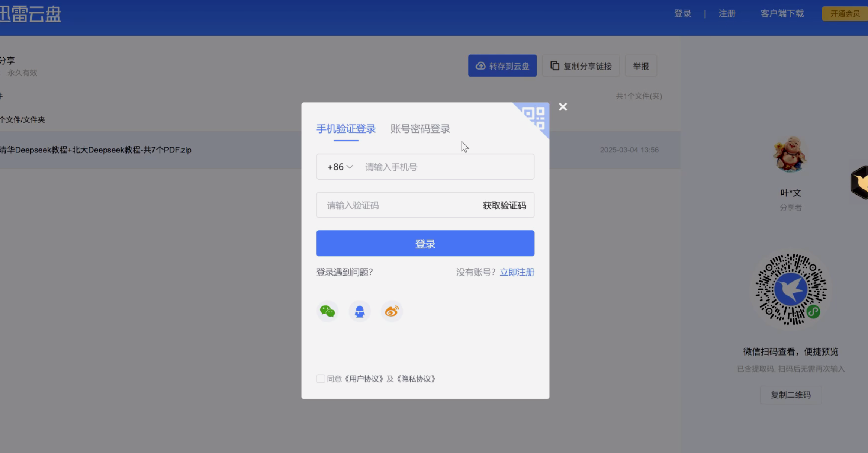Click the WeChat mini-program QR code
Viewport: 868px width, 453px height.
[x=791, y=289]
